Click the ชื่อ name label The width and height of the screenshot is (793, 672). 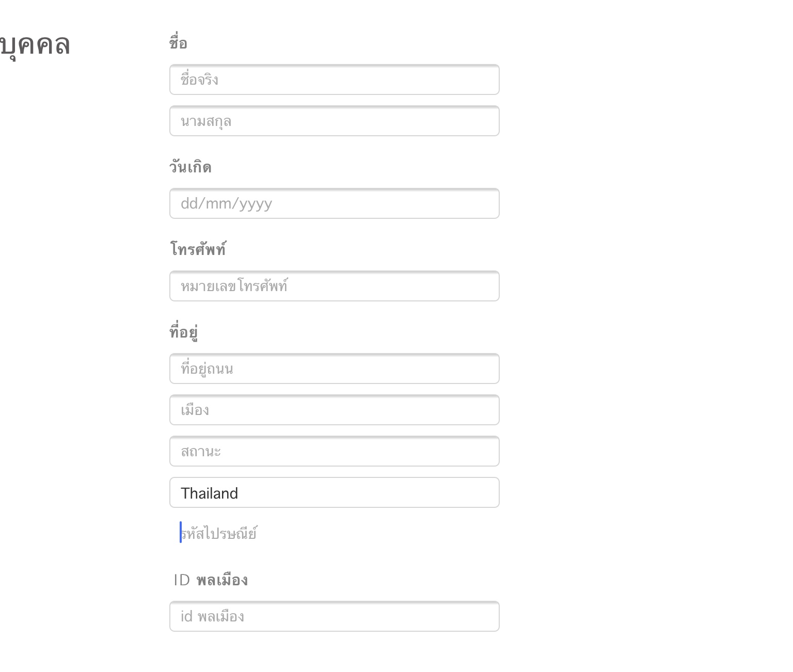click(178, 43)
